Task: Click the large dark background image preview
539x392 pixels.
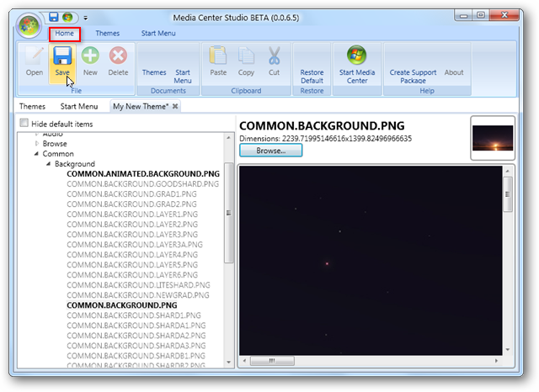Action: tap(371, 261)
